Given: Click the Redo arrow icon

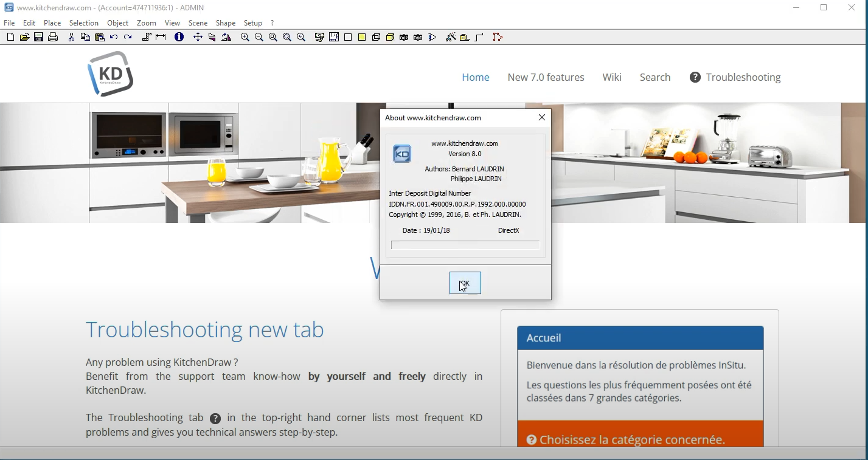Looking at the screenshot, I should 128,37.
